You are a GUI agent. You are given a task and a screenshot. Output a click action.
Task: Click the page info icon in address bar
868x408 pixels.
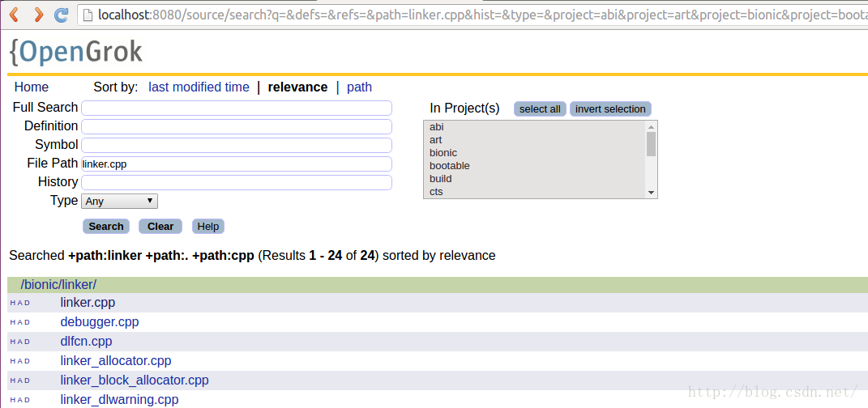pos(88,15)
